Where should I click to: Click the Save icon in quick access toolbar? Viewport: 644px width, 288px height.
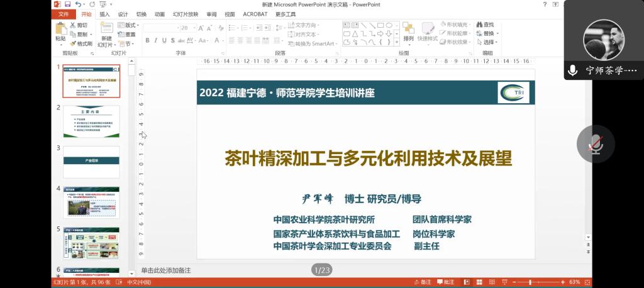[67, 4]
